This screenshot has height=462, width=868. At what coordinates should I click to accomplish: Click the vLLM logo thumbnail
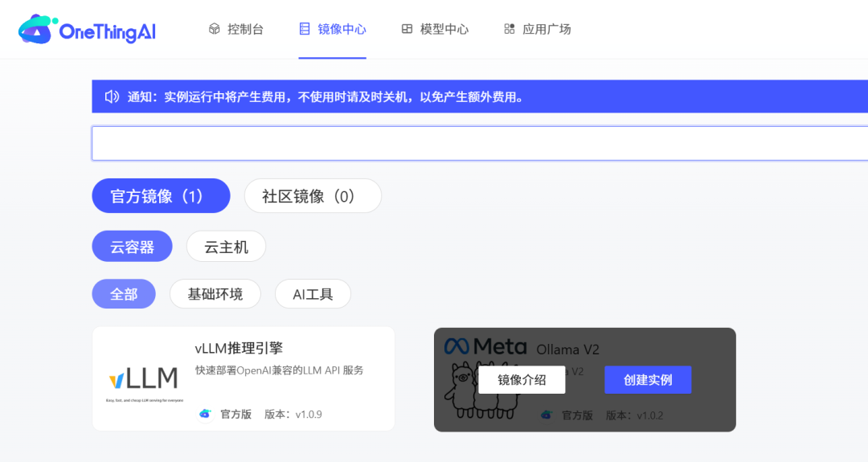(x=145, y=380)
